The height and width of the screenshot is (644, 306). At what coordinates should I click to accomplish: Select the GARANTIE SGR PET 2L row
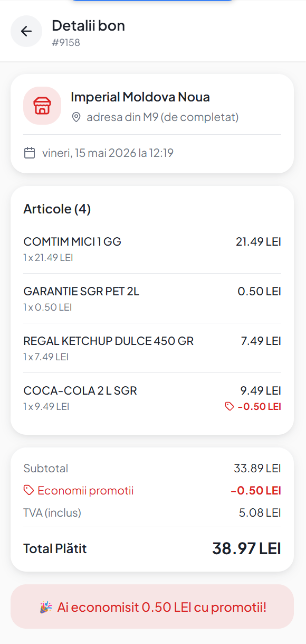(152, 298)
